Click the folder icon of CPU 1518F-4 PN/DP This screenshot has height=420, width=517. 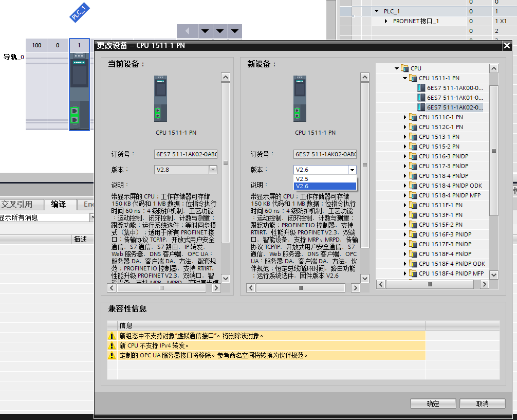(x=413, y=254)
